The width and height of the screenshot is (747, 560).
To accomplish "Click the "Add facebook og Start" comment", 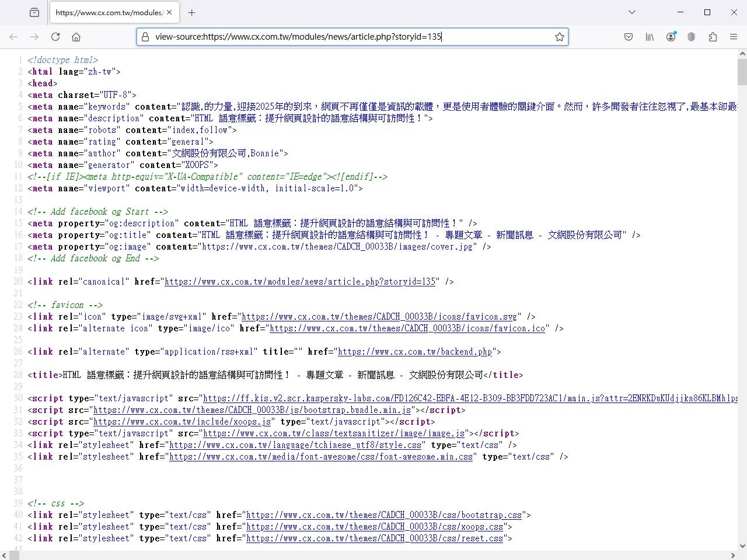I will tap(97, 212).
